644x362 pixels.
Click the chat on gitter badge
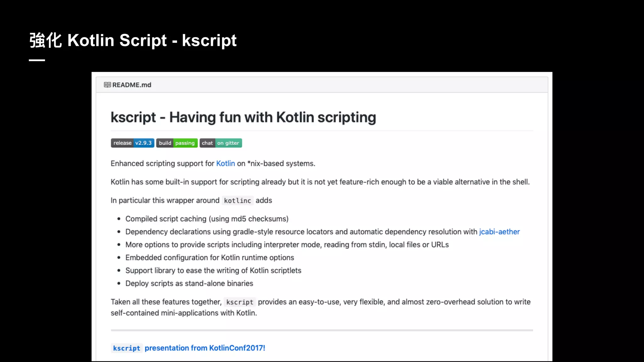tap(220, 143)
